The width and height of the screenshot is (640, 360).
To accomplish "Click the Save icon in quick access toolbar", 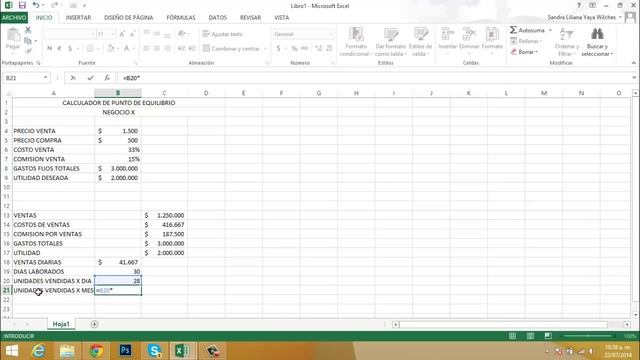I will (x=22, y=5).
